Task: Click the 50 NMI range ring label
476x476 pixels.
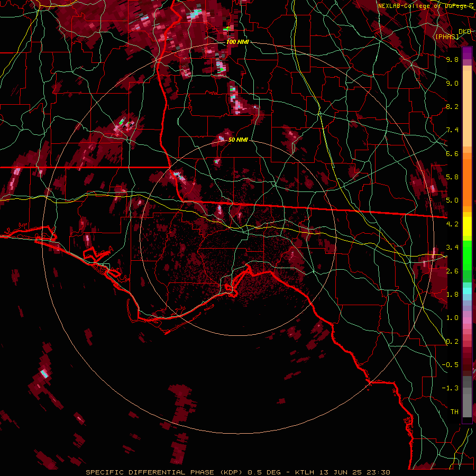Action: pos(238,140)
